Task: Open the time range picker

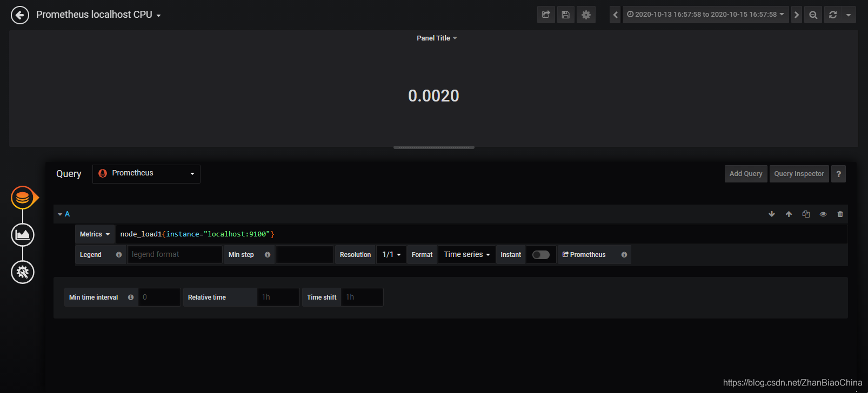Action: click(x=705, y=15)
